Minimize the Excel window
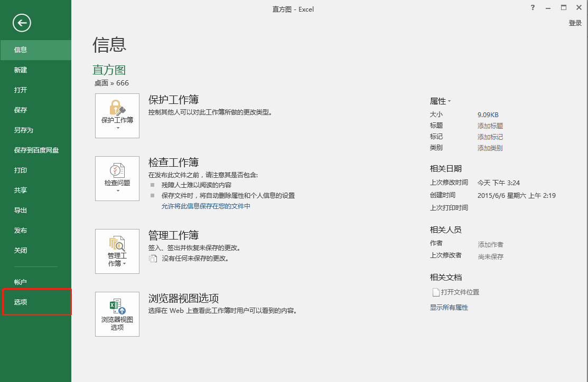This screenshot has width=588, height=382. coord(548,8)
